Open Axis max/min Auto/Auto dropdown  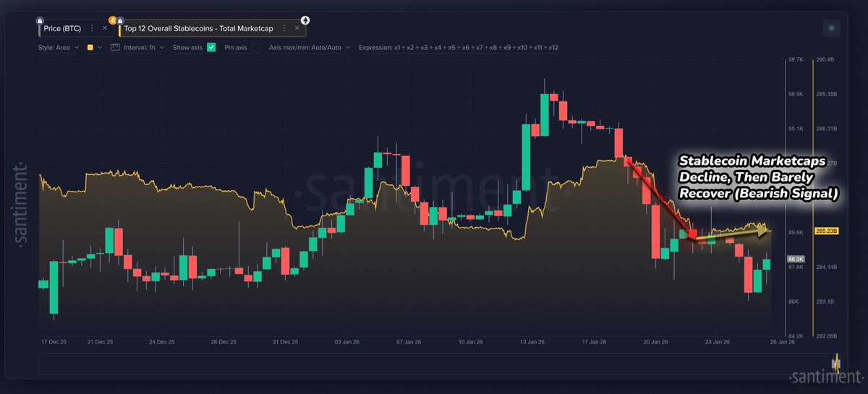(x=310, y=48)
